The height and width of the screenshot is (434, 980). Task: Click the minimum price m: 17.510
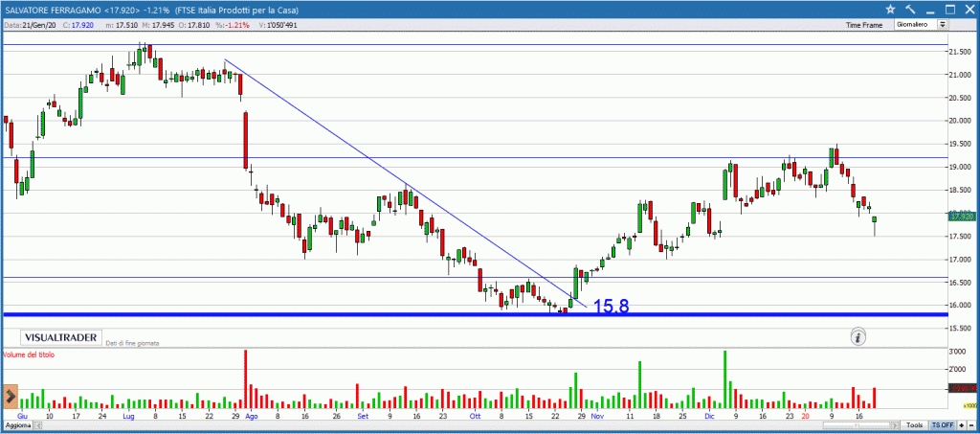tap(122, 25)
